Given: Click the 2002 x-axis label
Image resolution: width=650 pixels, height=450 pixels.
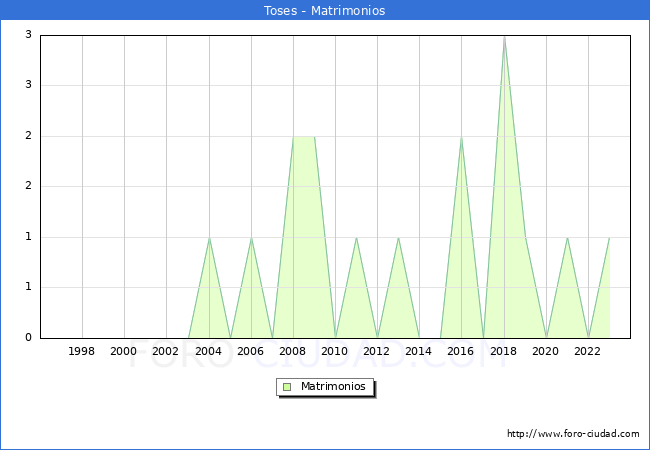Looking at the screenshot, I should [166, 351].
